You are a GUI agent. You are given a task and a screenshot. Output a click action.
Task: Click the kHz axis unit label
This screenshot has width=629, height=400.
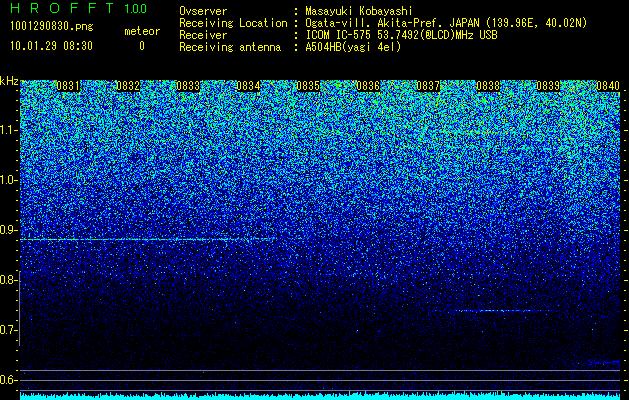(x=9, y=81)
